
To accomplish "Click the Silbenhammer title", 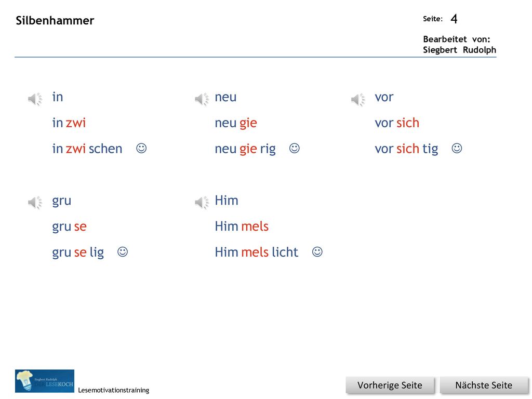I will click(x=55, y=20).
